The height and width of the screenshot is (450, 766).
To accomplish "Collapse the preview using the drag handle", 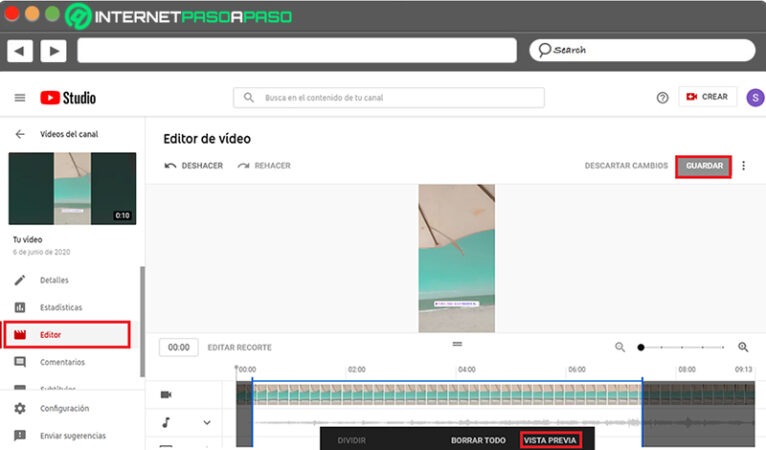I will [x=457, y=344].
